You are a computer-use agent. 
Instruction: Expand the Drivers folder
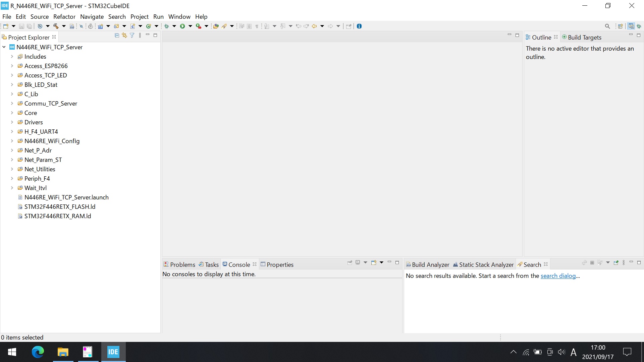point(12,122)
